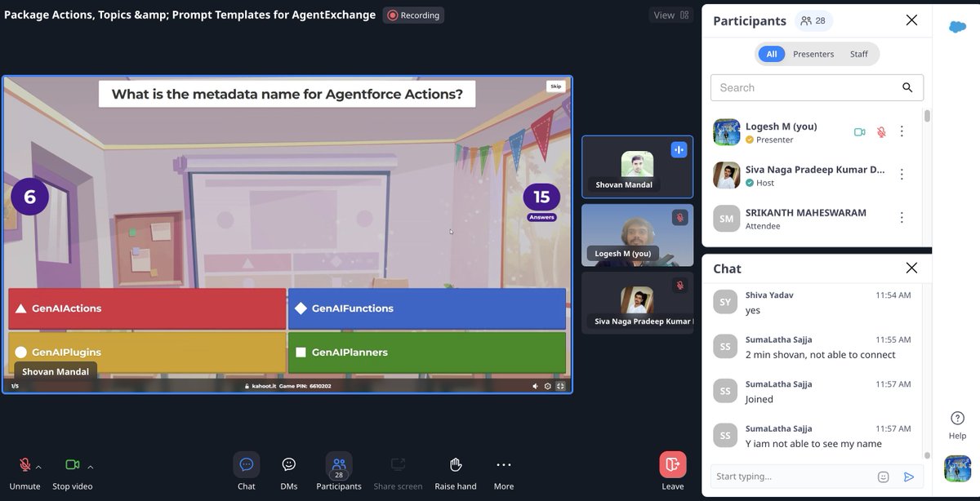The image size is (980, 501).
Task: Select Siva Naga Pradeep Kumar video tile
Action: (x=637, y=303)
